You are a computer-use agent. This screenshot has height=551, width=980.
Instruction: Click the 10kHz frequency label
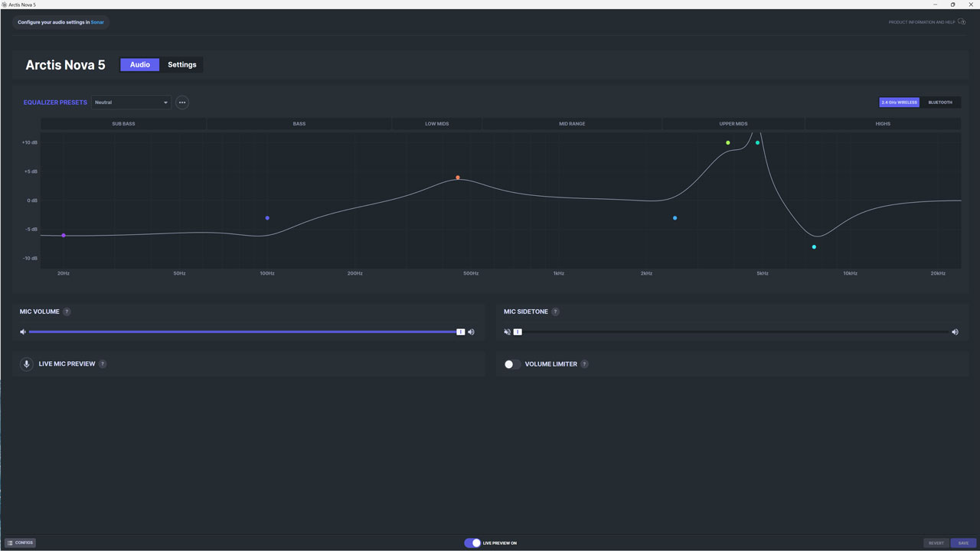850,273
